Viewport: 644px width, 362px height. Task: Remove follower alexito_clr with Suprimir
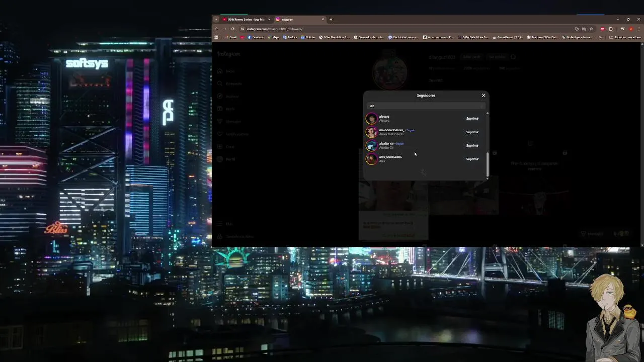pyautogui.click(x=472, y=146)
